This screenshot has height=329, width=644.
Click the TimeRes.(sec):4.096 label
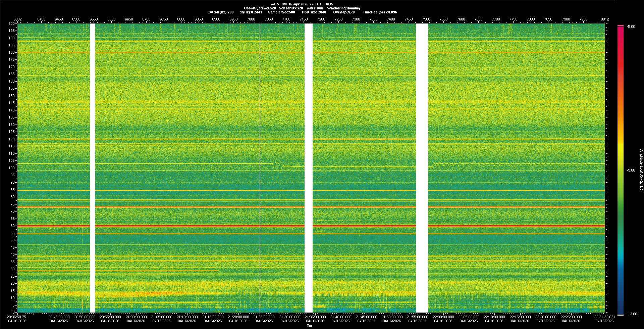(380, 12)
